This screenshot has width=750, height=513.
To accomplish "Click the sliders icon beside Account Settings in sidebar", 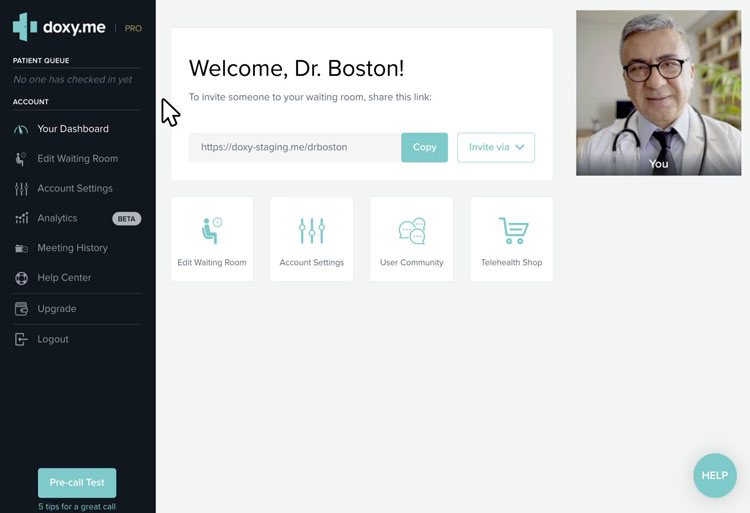I will coord(21,189).
